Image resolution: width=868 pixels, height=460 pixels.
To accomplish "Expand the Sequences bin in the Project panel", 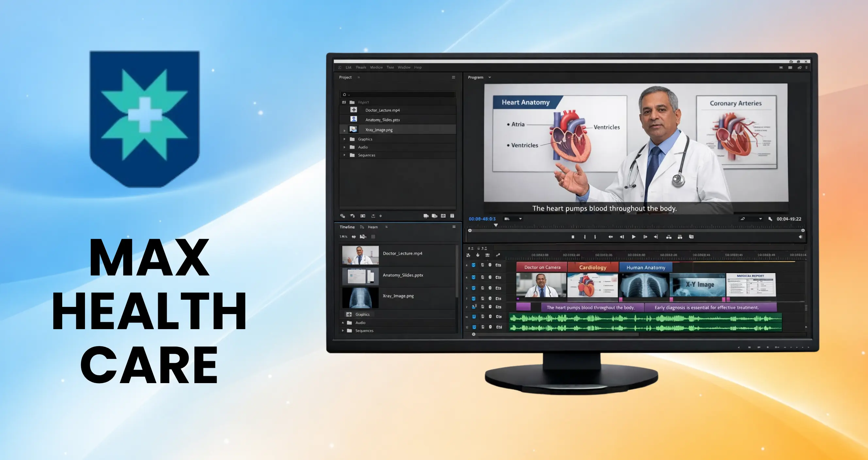I will 344,155.
